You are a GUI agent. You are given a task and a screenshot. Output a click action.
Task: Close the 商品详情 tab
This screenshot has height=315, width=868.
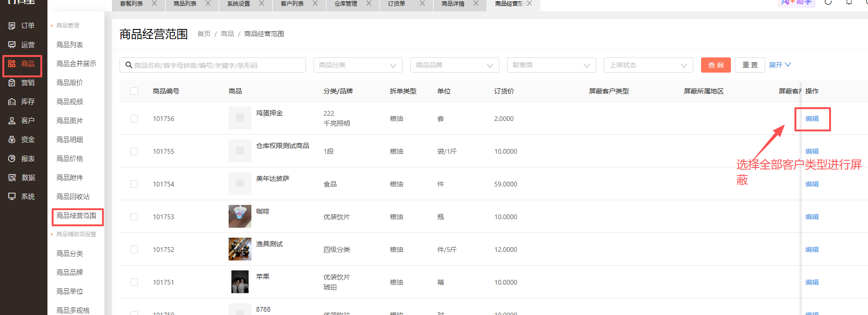pos(476,3)
